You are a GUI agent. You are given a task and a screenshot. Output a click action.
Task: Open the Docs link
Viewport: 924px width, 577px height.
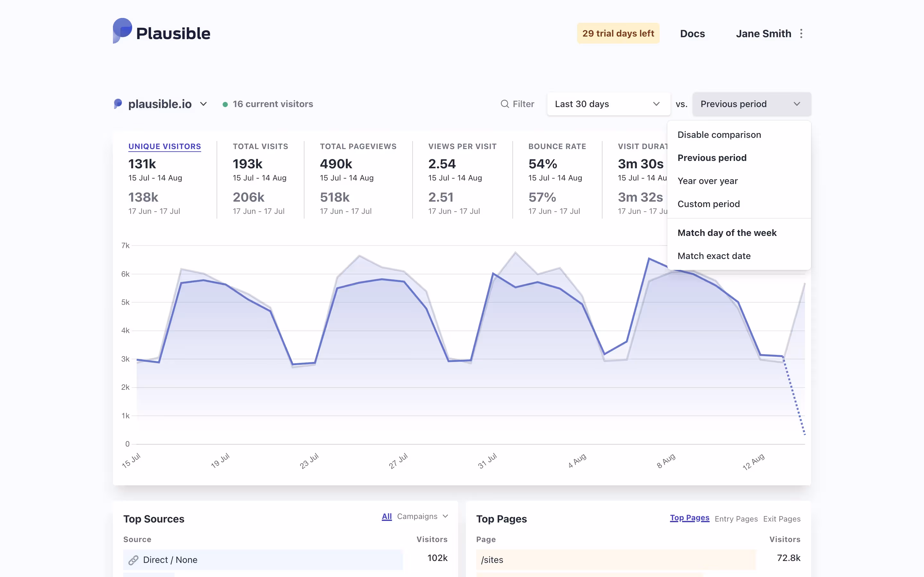[x=692, y=34]
